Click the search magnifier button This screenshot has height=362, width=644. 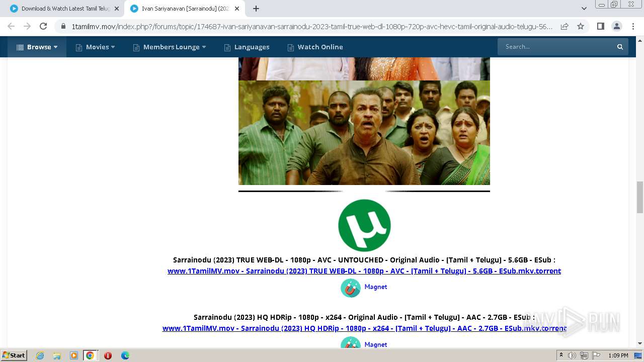pyautogui.click(x=620, y=47)
